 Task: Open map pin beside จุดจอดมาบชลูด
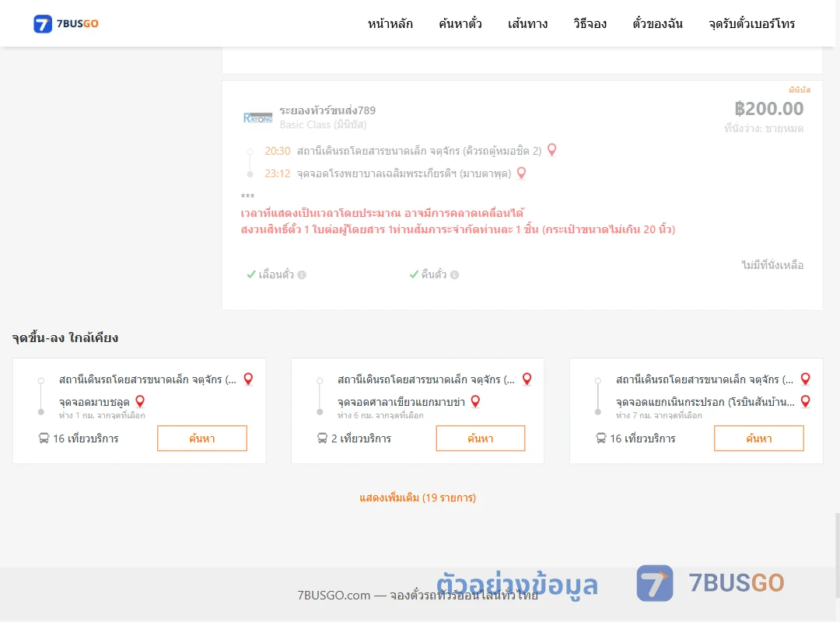pyautogui.click(x=140, y=401)
